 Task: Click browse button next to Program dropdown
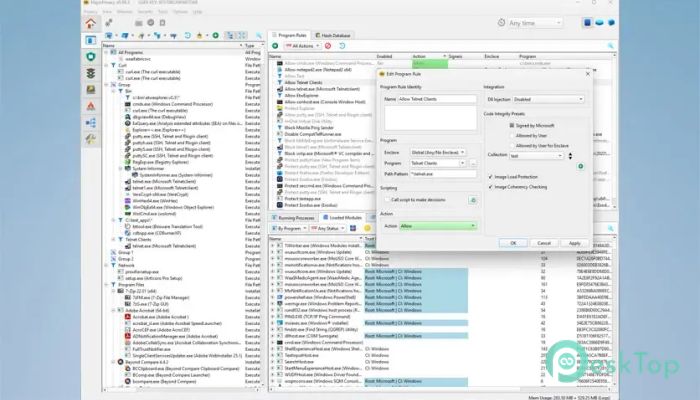pos(473,163)
